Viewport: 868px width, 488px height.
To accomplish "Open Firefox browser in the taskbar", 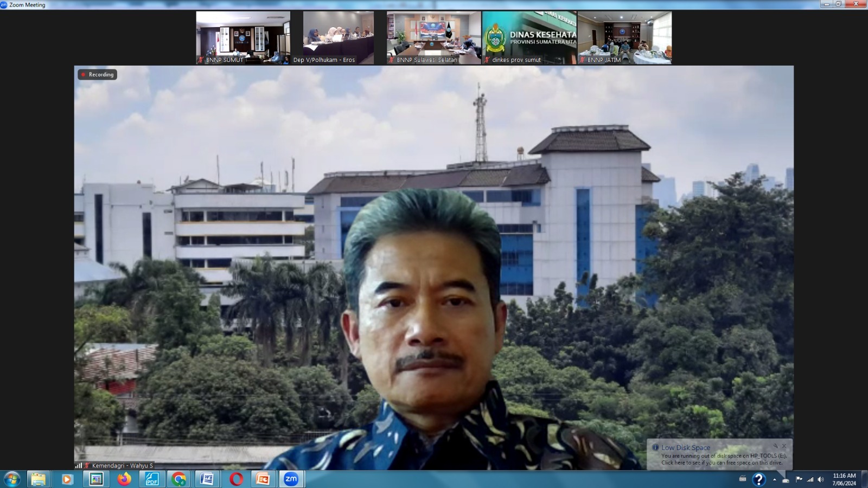I will pos(124,479).
